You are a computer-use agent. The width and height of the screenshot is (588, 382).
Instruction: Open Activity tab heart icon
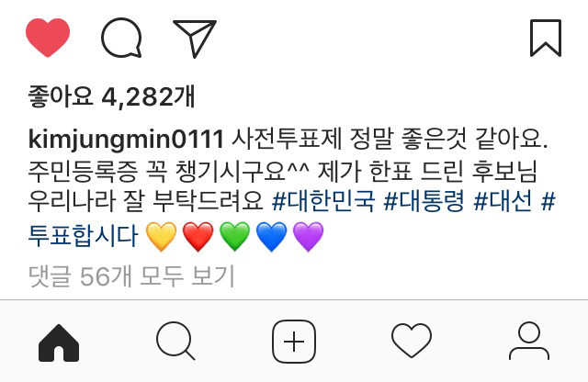[x=412, y=341]
